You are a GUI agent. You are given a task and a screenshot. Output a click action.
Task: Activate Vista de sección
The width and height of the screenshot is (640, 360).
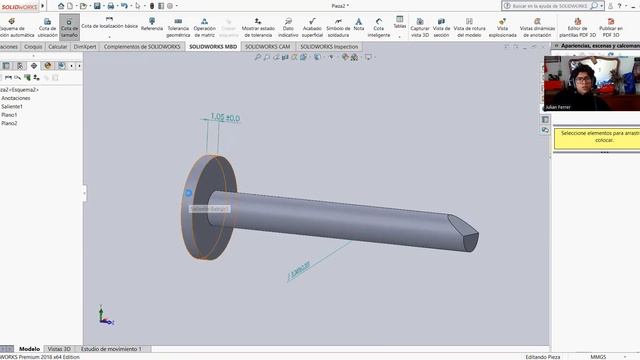(x=441, y=27)
